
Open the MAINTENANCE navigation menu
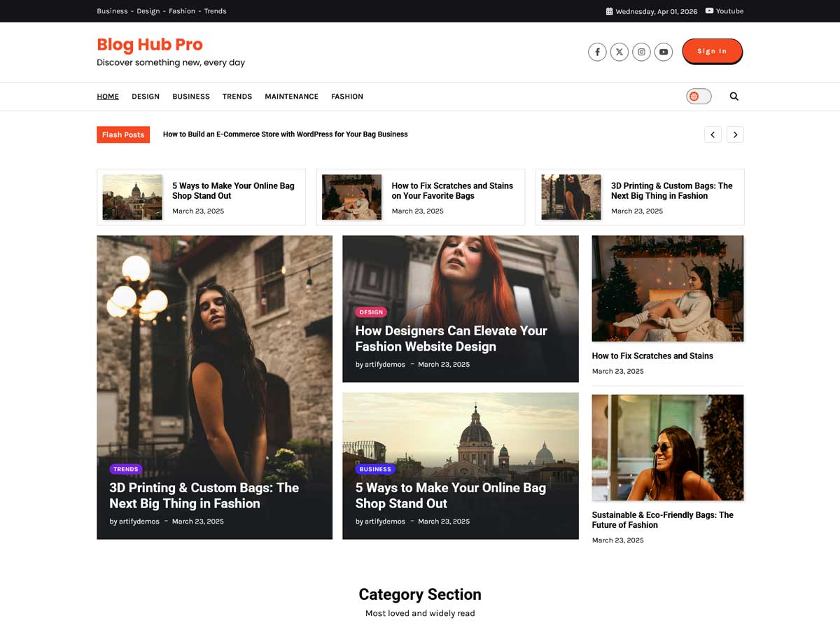pos(291,96)
